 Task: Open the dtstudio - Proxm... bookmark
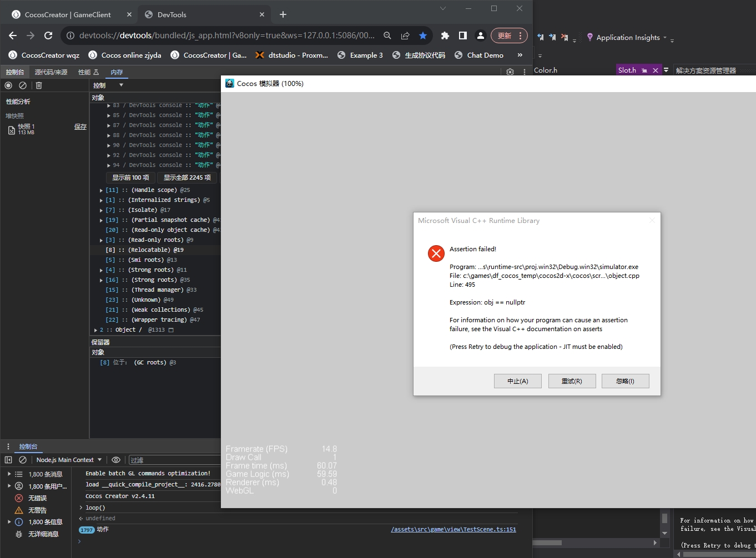(x=292, y=55)
